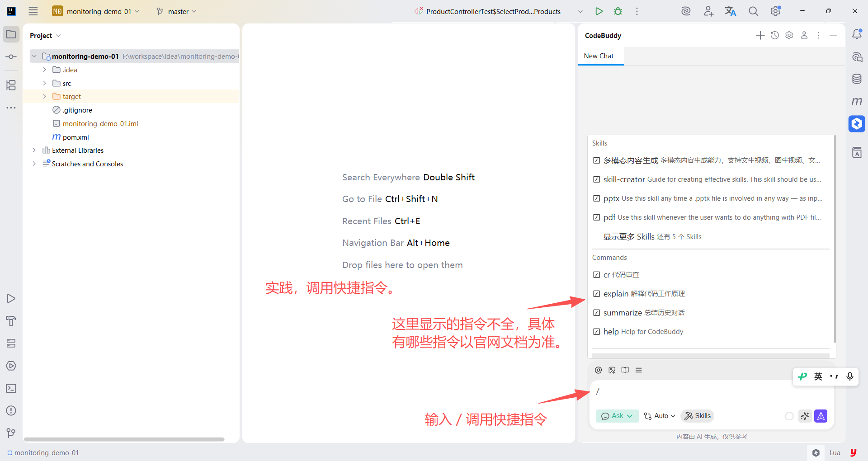Screen dimensions: 868x461
Task: Open the Project tool window icon
Action: coord(11,34)
